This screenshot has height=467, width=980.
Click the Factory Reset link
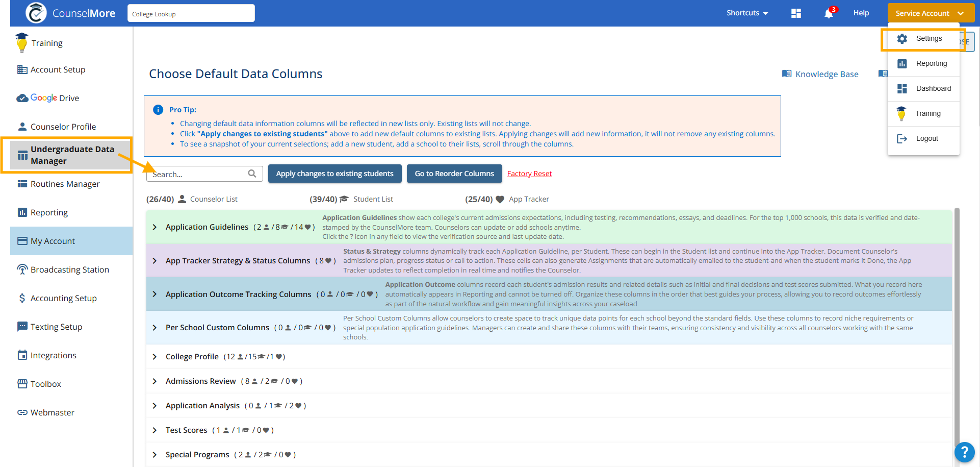pyautogui.click(x=529, y=174)
